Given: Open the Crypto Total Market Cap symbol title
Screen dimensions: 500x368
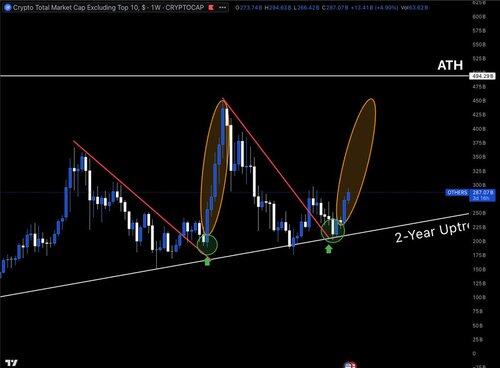Looking at the screenshot, I should click(108, 7).
